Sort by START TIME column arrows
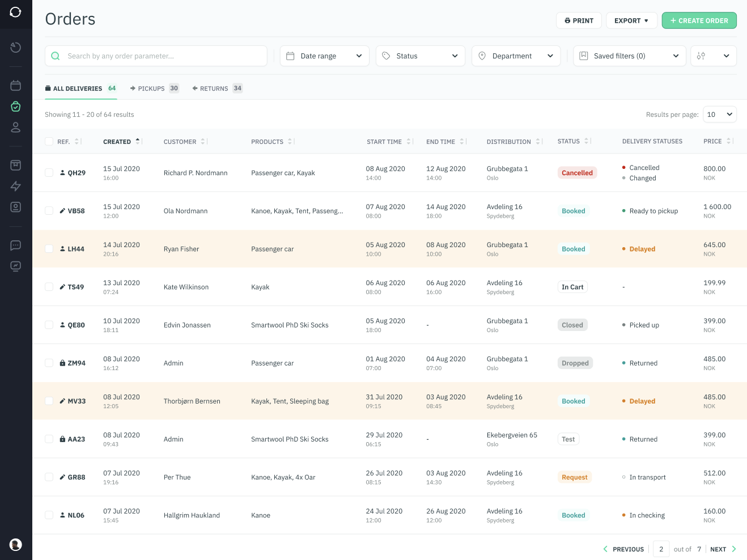Viewport: 747px width, 560px height. 409,142
